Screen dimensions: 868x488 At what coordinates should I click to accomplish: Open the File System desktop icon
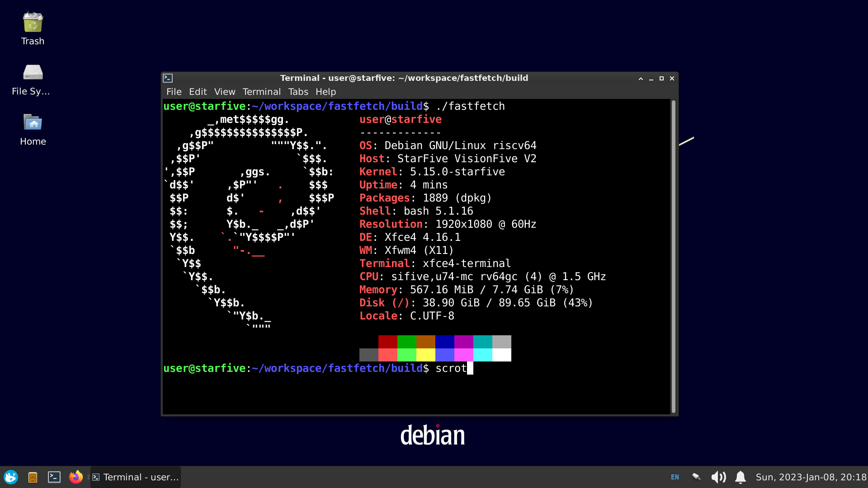click(x=33, y=73)
